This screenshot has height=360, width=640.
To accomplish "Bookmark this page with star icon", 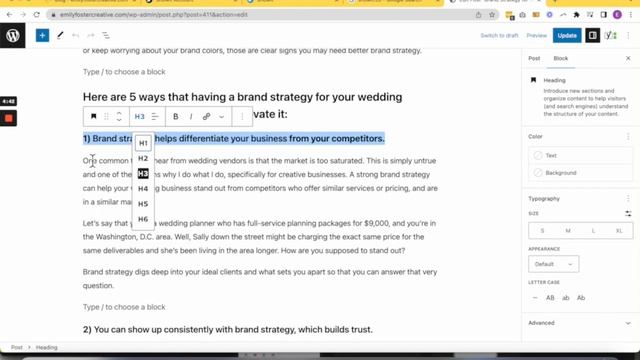I will (492, 15).
